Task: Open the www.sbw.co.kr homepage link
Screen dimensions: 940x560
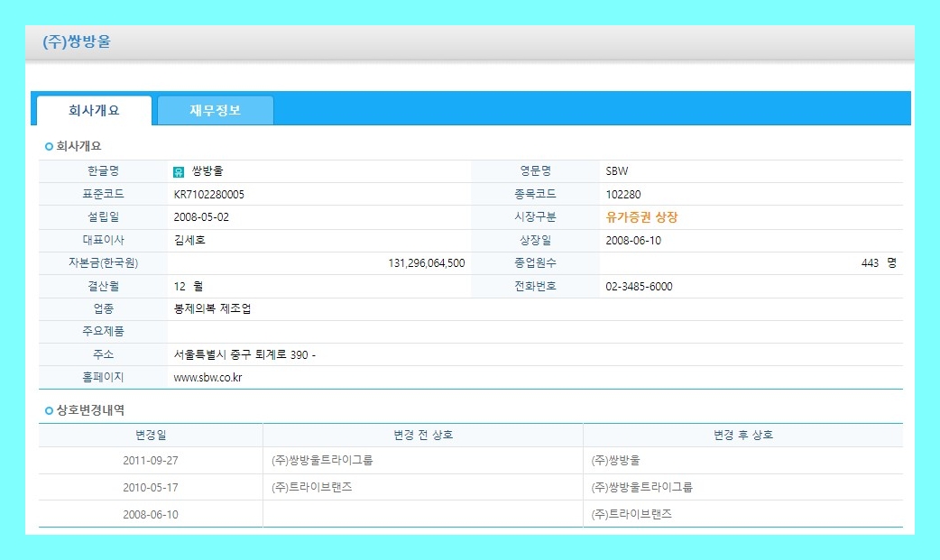Action: tap(207, 378)
